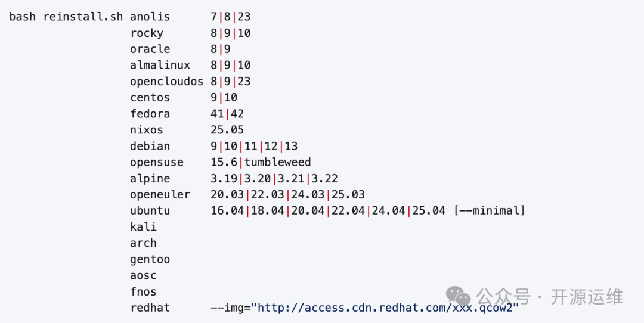This screenshot has height=323, width=644.
Task: Click the "opencloudos" entry
Action: click(x=166, y=82)
